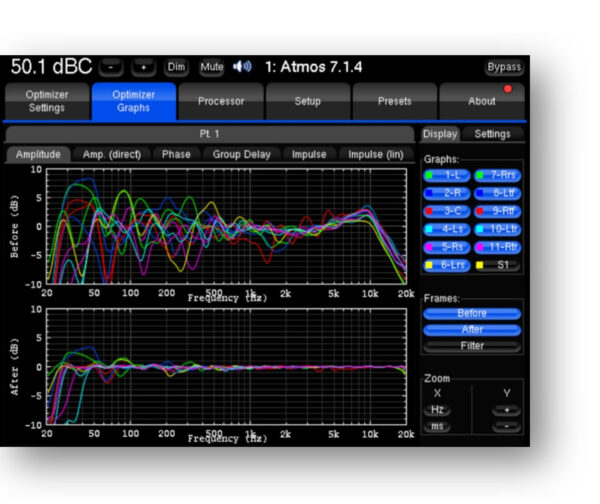Click the red notification dot on About
Screen dimensions: 600x504
tap(508, 89)
